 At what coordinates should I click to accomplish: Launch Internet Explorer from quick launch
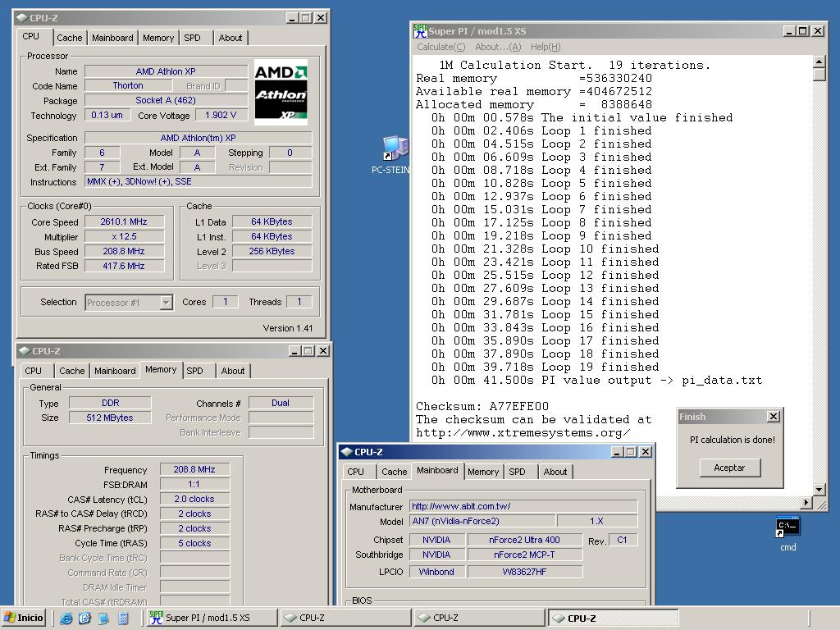[66, 619]
